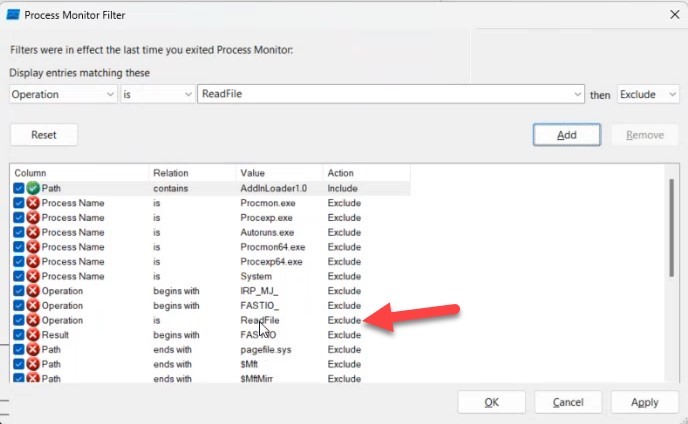This screenshot has width=688, height=424.
Task: Click the red exclude icon on Procexp64.exe row
Action: tap(33, 261)
